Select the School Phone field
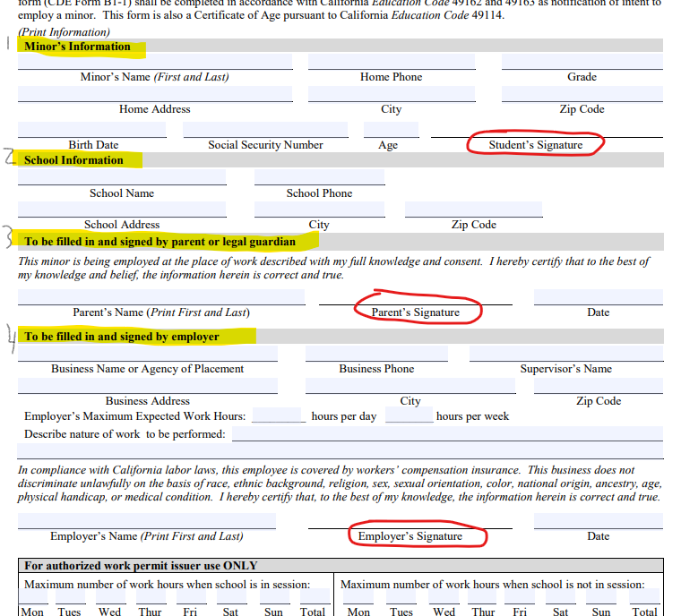Image resolution: width=681 pixels, height=616 pixels. pos(319,177)
